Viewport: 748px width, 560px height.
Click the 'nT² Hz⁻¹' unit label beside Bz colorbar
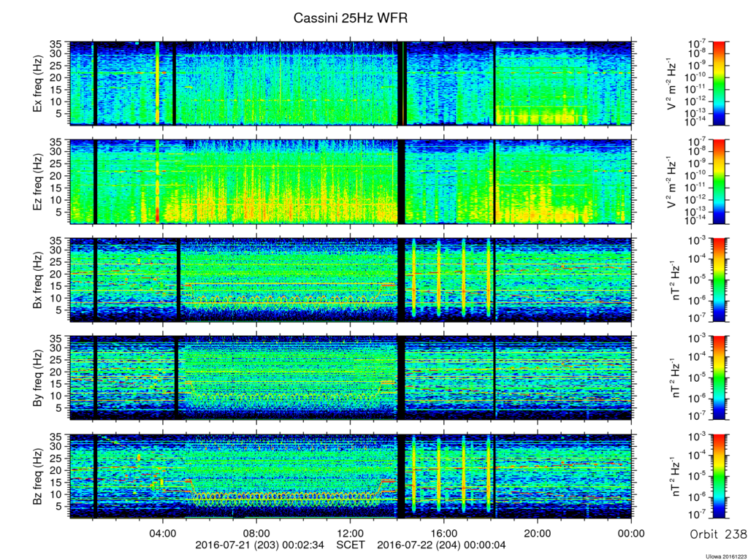pos(676,476)
